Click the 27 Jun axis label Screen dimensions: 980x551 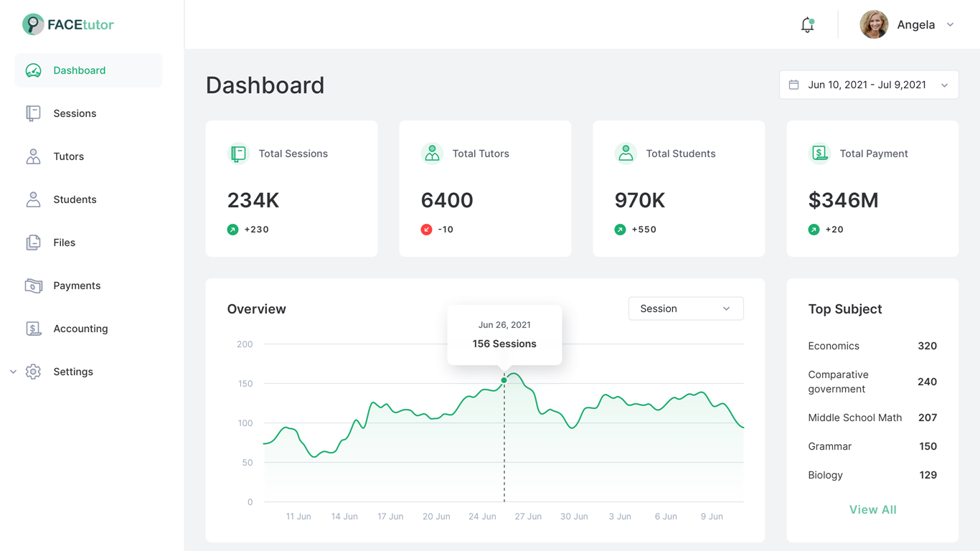pos(528,517)
